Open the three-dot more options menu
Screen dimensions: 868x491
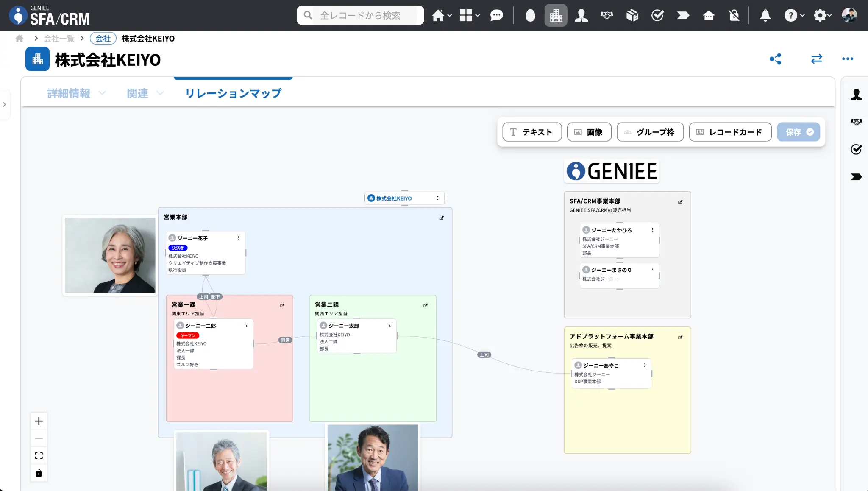point(847,59)
